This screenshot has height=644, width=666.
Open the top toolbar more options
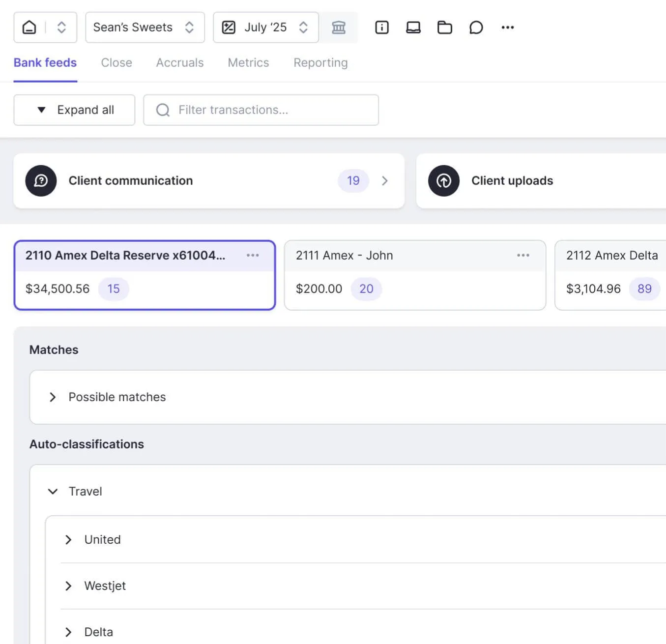pos(508,27)
